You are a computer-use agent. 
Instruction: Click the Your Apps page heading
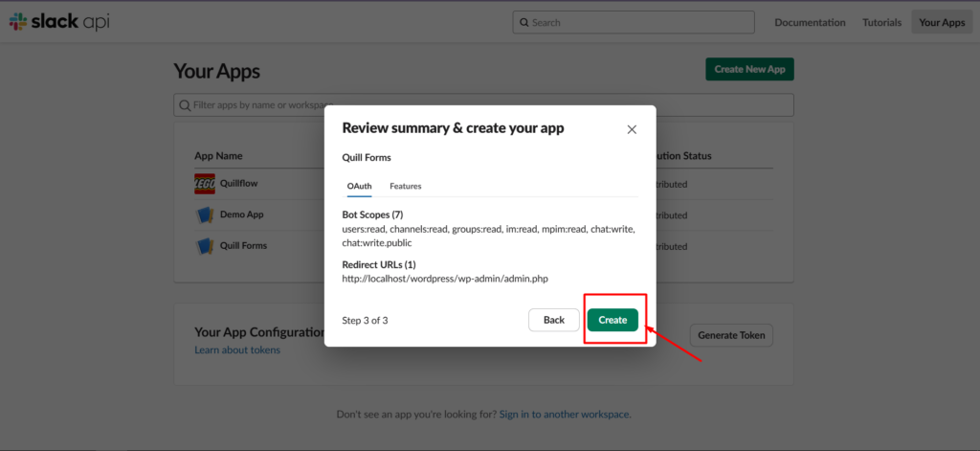click(x=217, y=71)
